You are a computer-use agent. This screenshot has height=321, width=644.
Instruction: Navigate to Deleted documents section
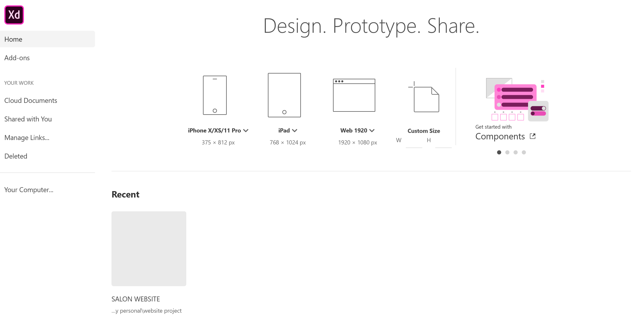click(15, 156)
